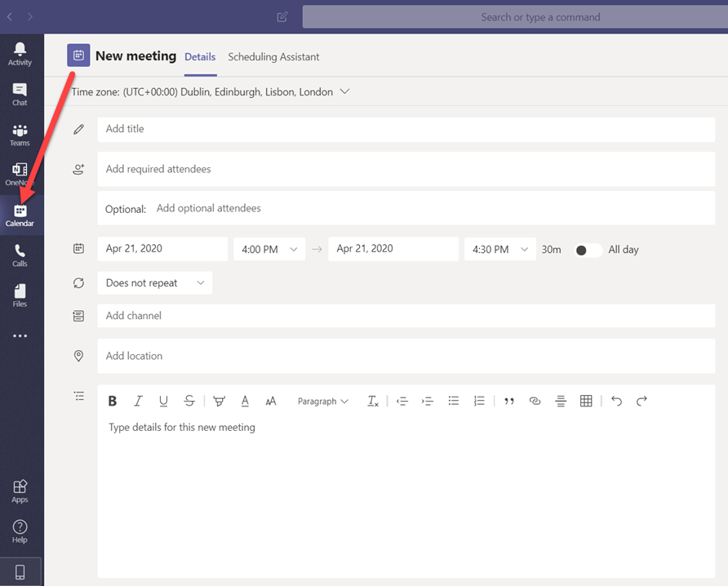Go to Teams in the sidebar
The width and height of the screenshot is (728, 586).
point(20,135)
